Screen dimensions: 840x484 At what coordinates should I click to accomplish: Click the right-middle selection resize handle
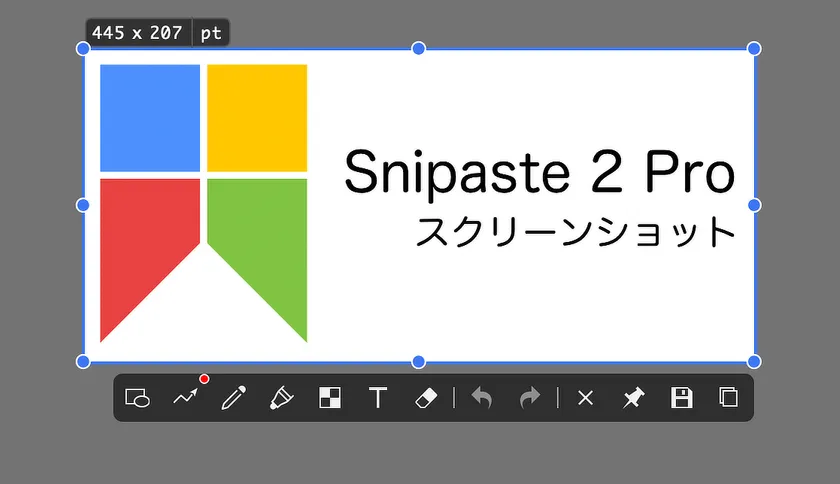coord(754,205)
